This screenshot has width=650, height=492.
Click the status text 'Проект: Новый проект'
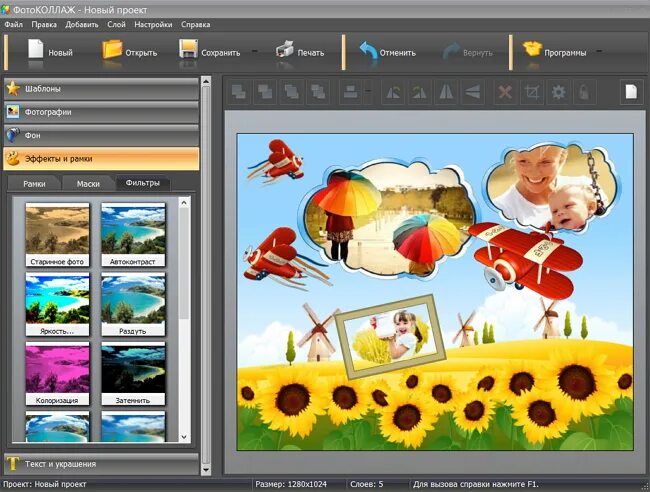pyautogui.click(x=45, y=484)
